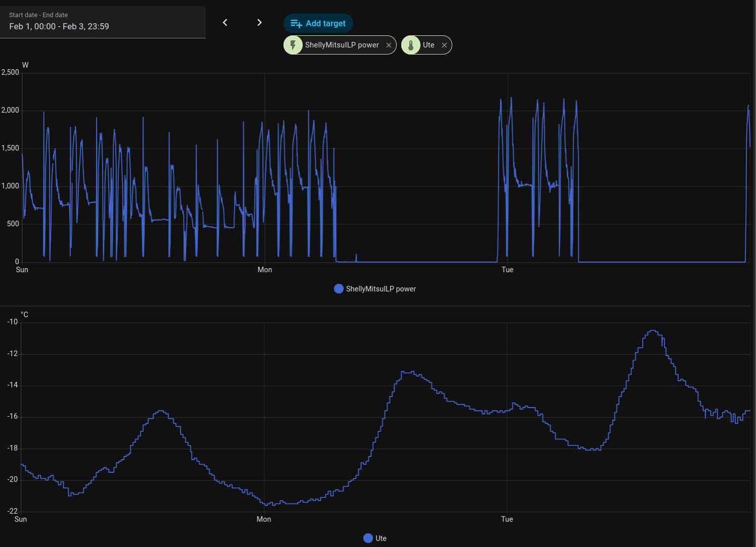Toggle ShellyMitsuILP power legend color dot
756x547 pixels.
pos(339,289)
